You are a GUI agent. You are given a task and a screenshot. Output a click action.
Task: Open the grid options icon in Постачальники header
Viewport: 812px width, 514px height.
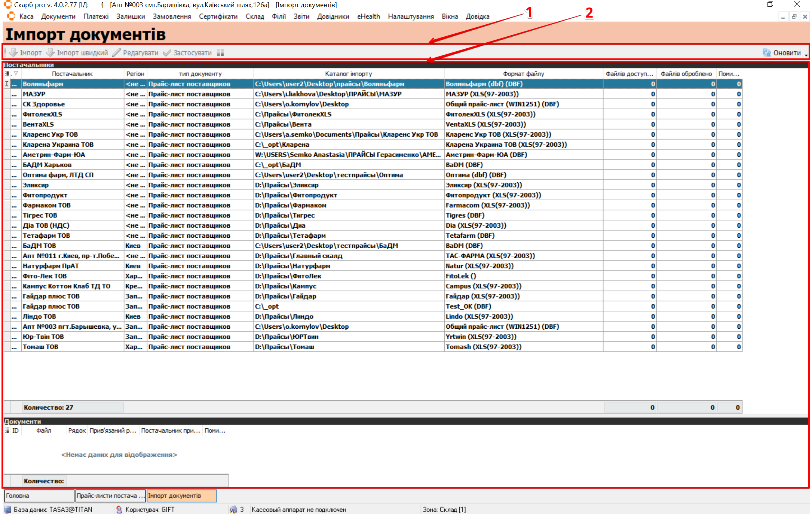click(7, 73)
